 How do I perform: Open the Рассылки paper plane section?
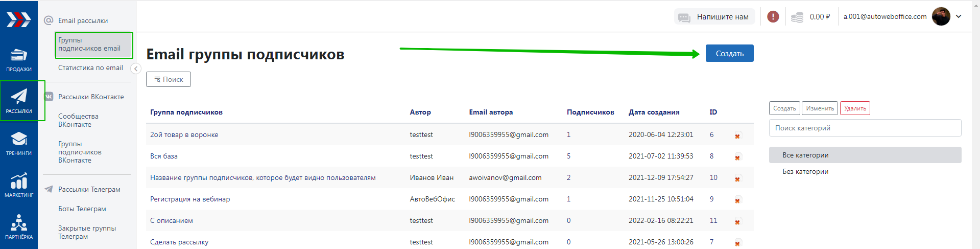click(x=19, y=101)
